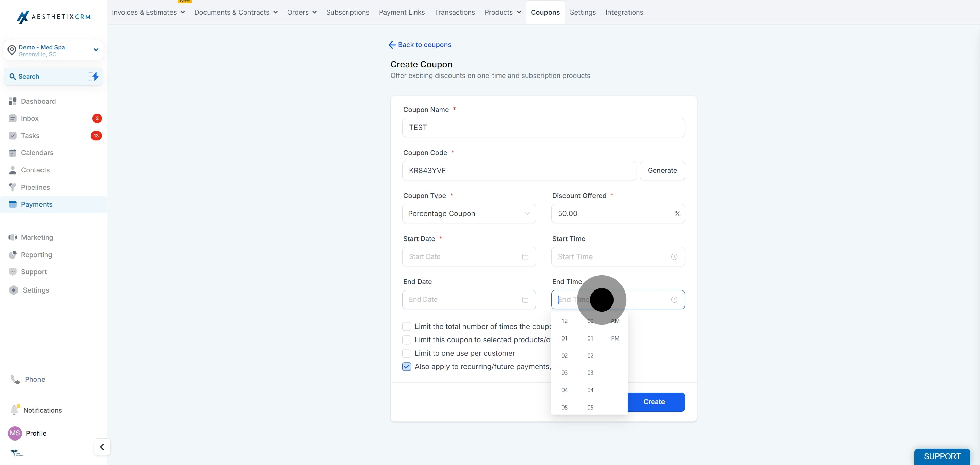This screenshot has width=980, height=465.
Task: Uncheck Also apply to recurring payments
Action: pyautogui.click(x=406, y=367)
